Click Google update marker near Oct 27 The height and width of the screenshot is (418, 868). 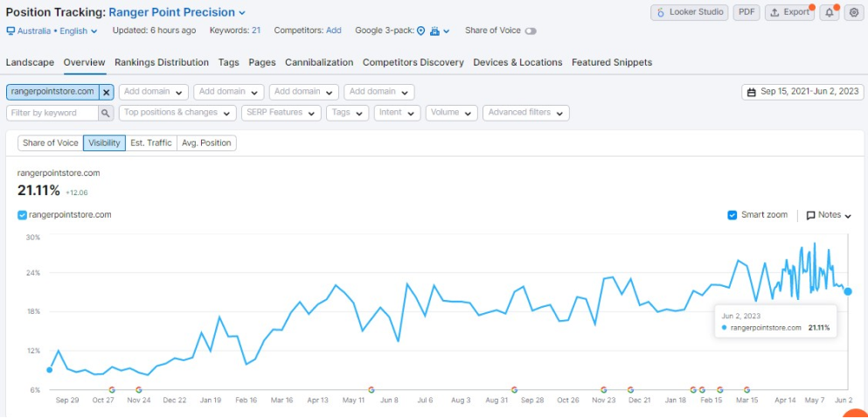click(112, 390)
